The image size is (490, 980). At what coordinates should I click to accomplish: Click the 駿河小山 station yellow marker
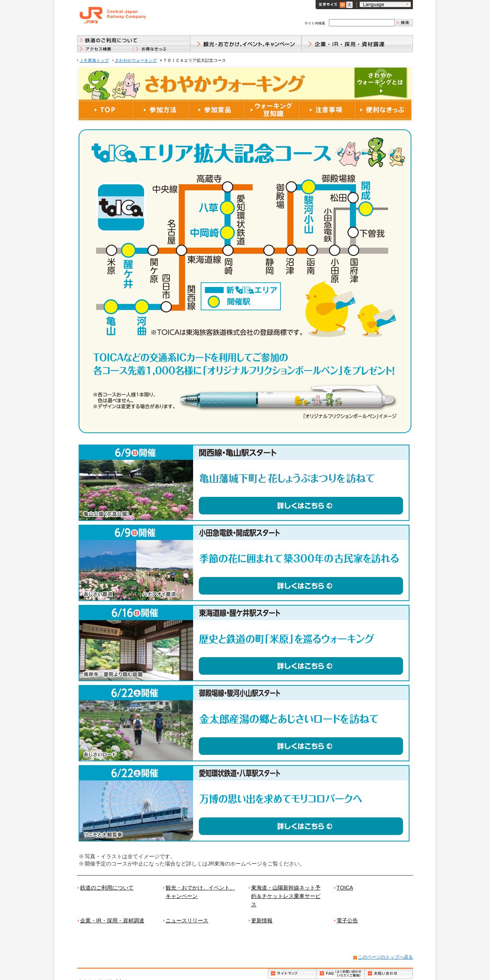click(308, 187)
